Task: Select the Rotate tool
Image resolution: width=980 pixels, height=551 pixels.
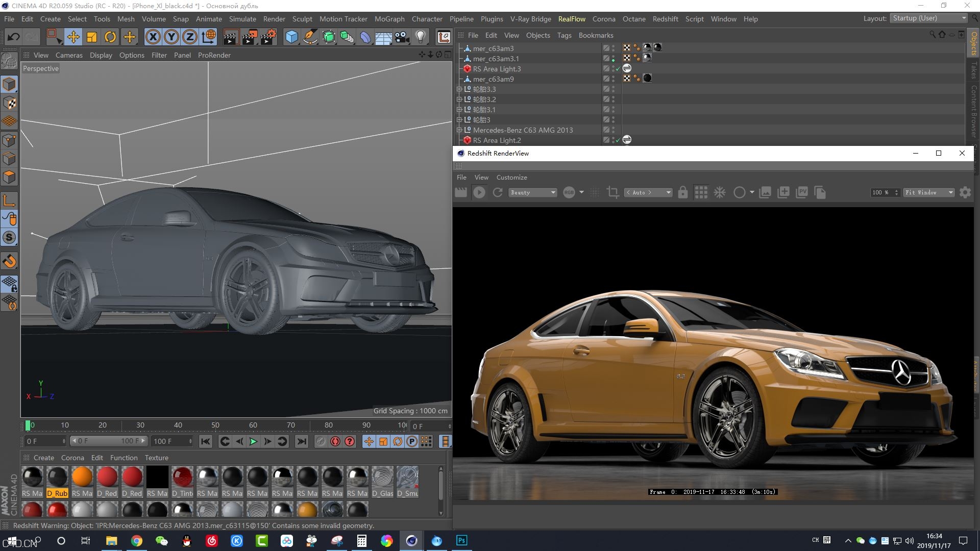Action: point(110,37)
